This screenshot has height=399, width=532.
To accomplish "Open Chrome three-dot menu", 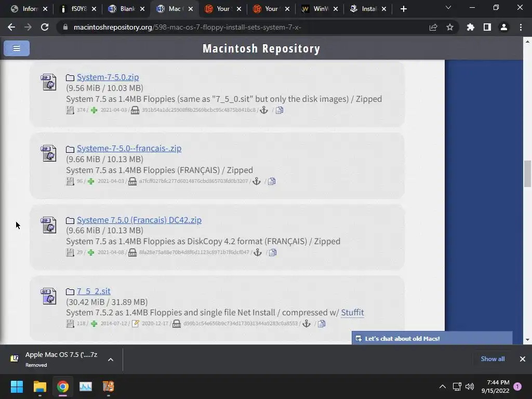I will (521, 27).
